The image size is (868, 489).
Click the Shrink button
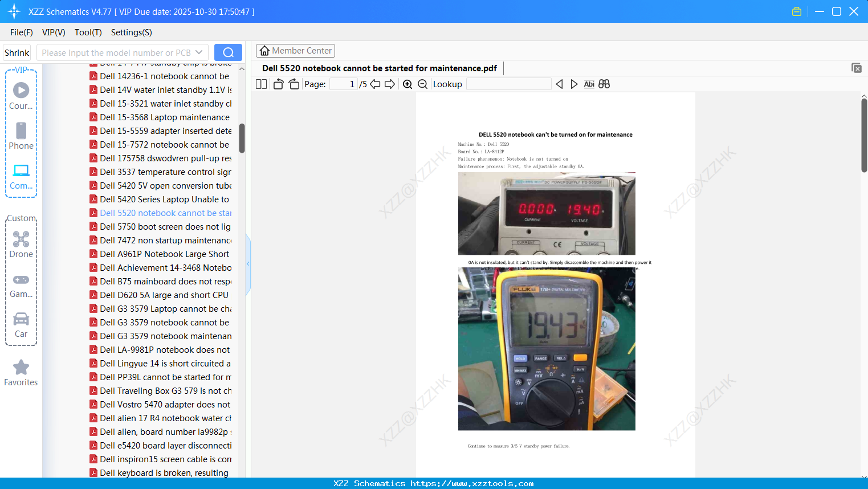17,52
